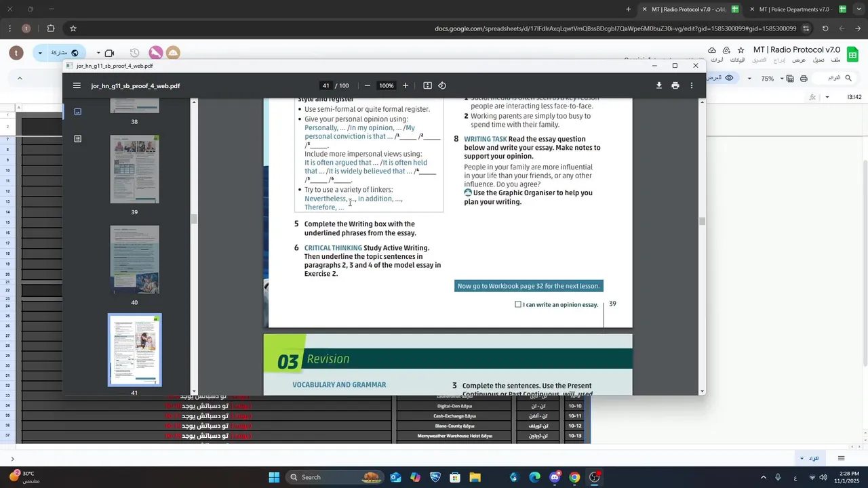Image resolution: width=868 pixels, height=488 pixels.
Task: Expand the Meet camera dropdown arrow
Action: click(x=98, y=53)
